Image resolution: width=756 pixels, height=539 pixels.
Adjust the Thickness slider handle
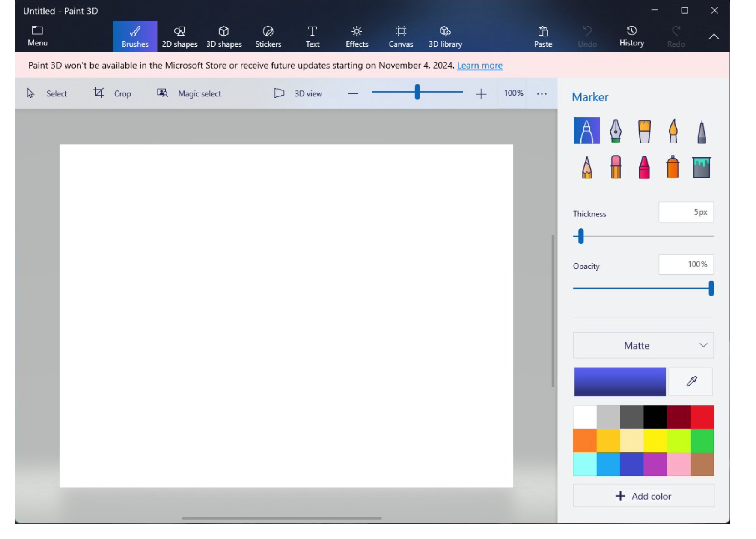click(x=580, y=236)
